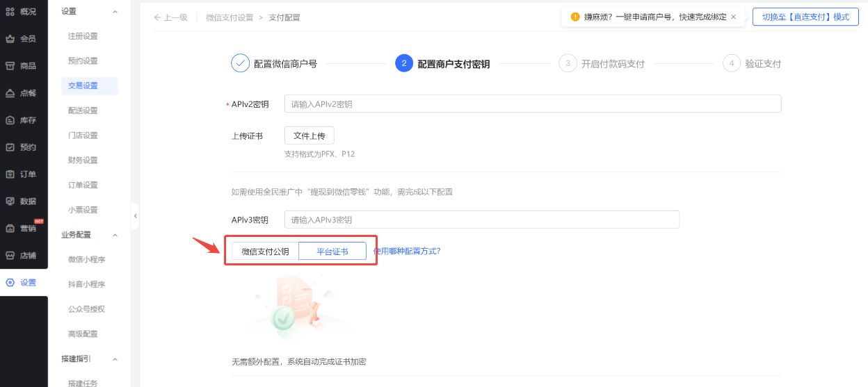Open 搭建任务 menu item

coord(83,384)
